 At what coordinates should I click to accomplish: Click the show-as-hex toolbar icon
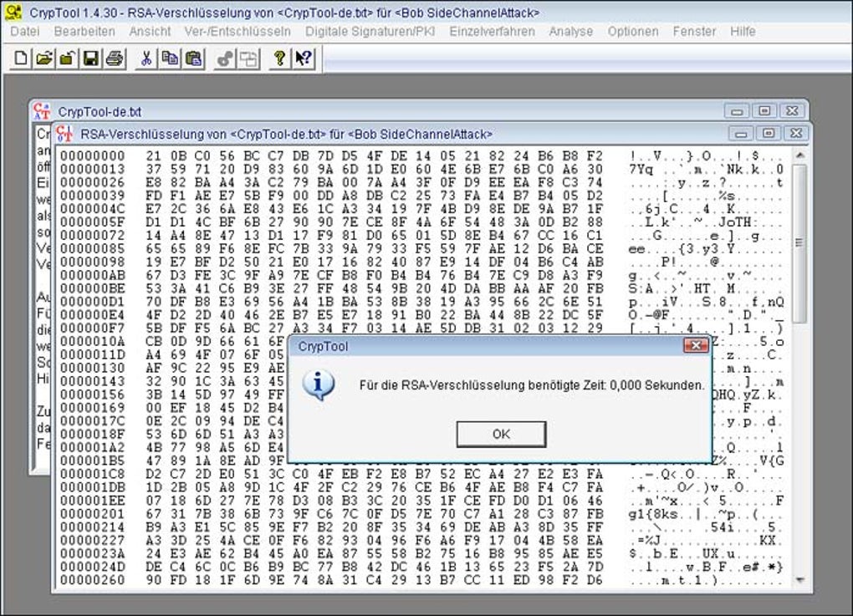[248, 59]
